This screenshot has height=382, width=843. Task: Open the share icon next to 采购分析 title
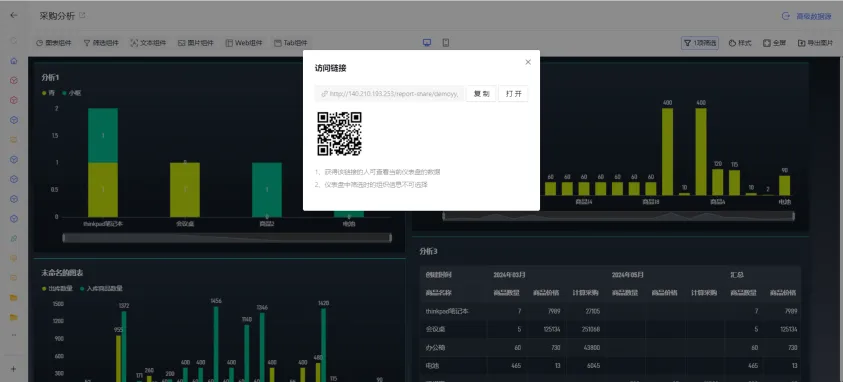[x=82, y=16]
